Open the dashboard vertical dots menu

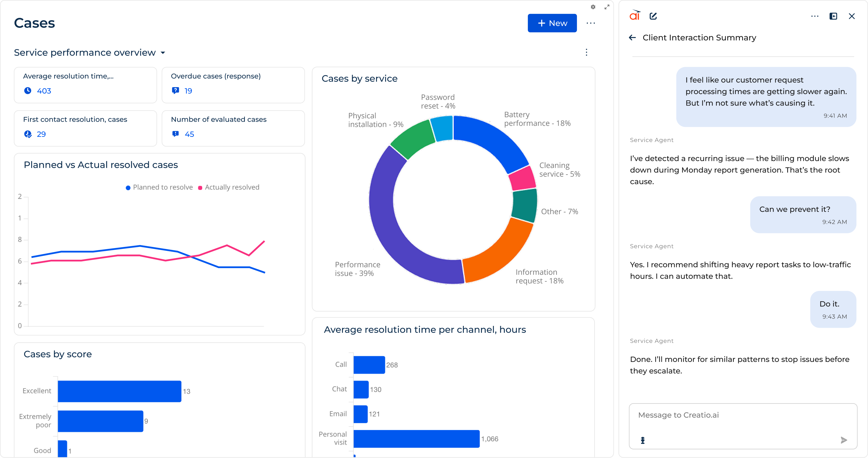coord(586,52)
